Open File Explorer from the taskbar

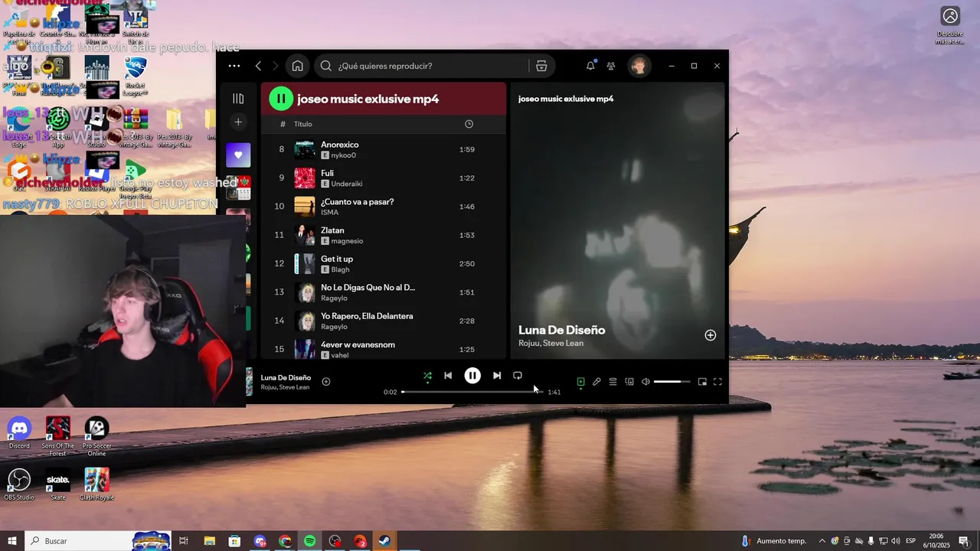click(209, 541)
